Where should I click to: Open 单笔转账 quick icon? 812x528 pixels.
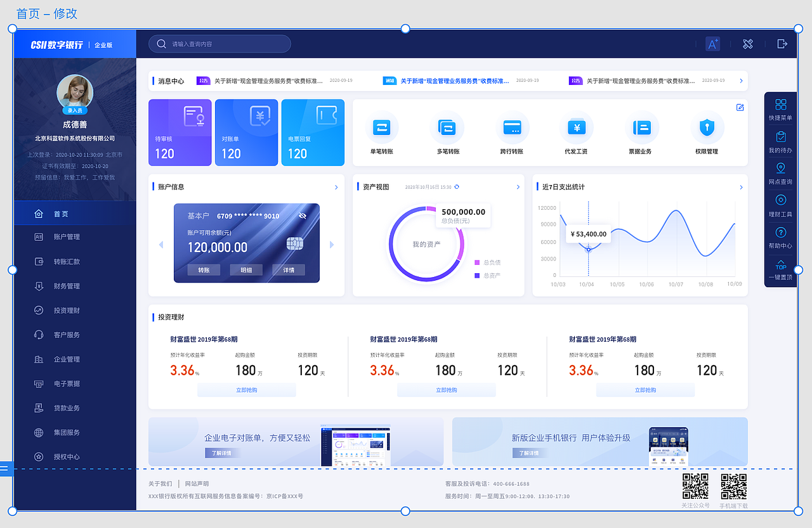click(x=382, y=128)
